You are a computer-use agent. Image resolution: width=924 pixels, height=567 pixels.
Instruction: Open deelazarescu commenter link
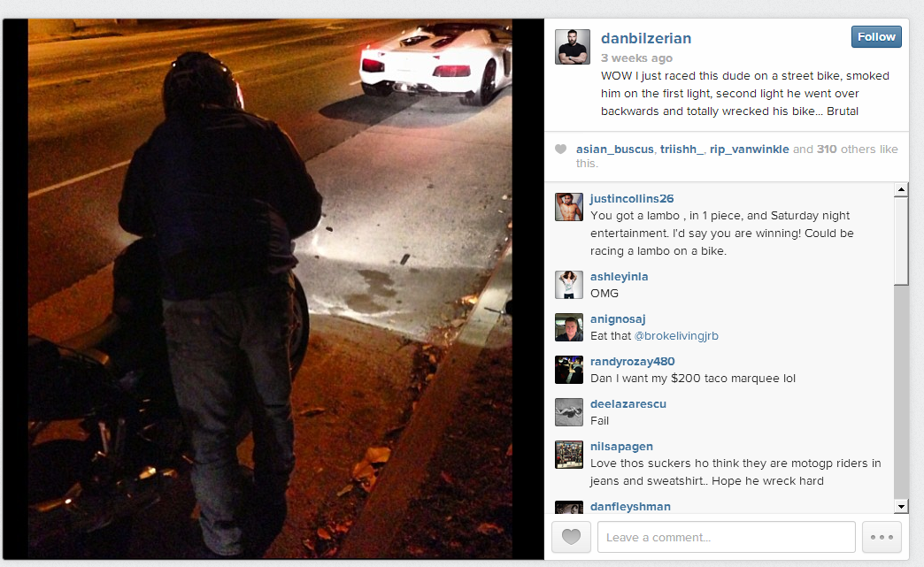point(628,404)
